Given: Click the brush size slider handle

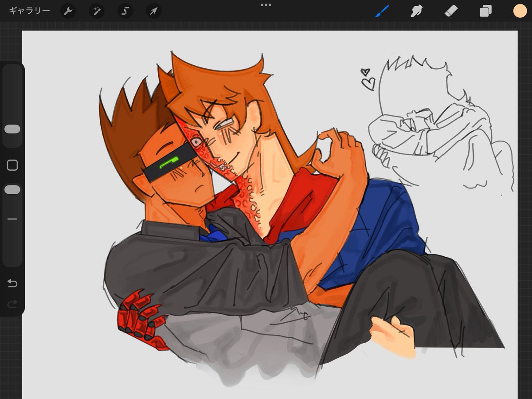Looking at the screenshot, I should 12,129.
